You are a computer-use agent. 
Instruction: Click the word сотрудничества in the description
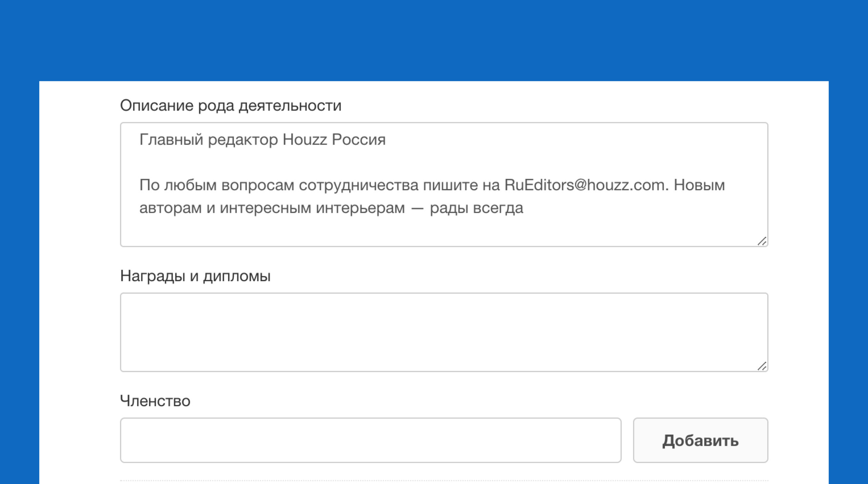coord(358,185)
